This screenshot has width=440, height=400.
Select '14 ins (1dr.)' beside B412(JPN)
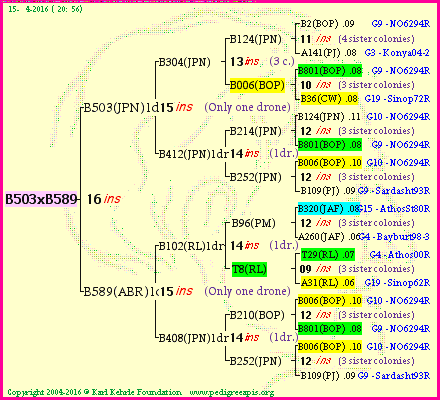click(x=264, y=154)
